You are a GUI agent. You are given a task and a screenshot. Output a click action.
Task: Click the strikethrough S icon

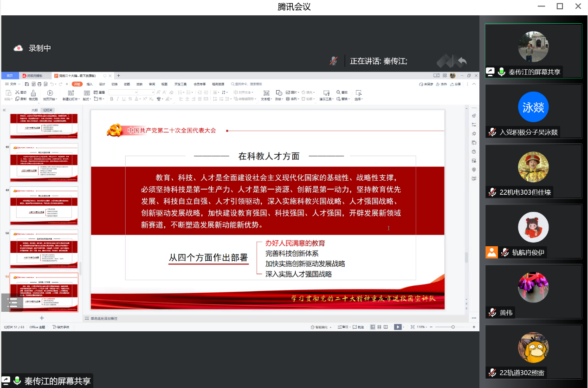[130, 99]
